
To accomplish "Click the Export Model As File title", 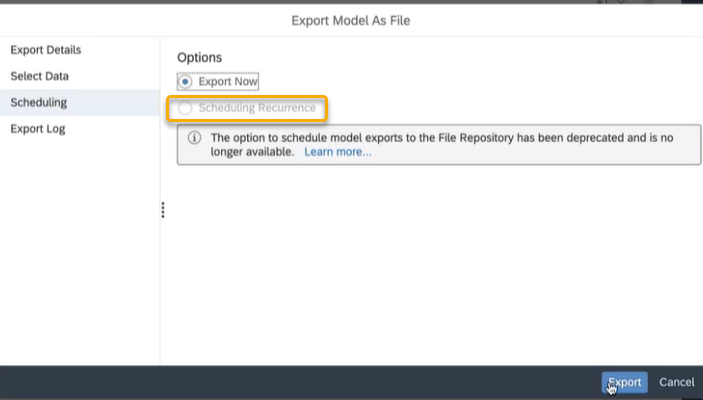I will (351, 21).
